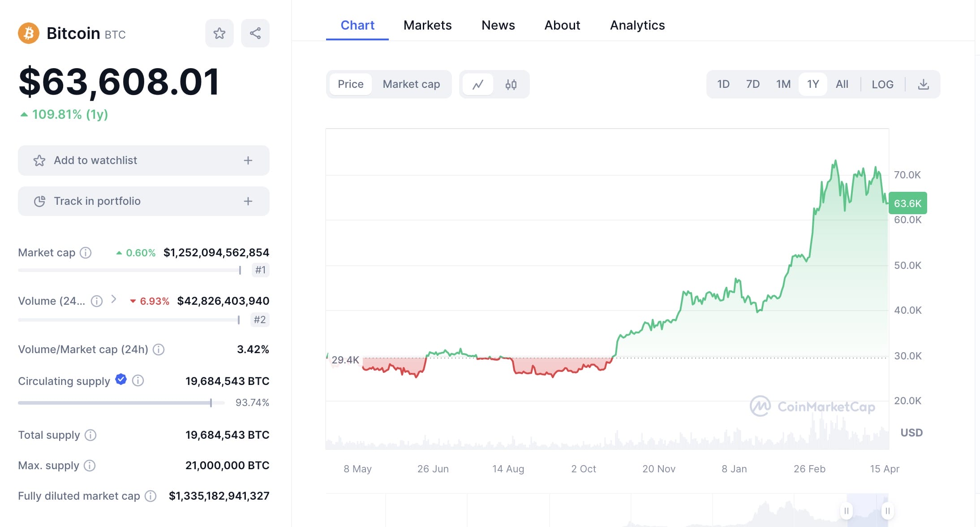The height and width of the screenshot is (527, 980).
Task: Click the Add to watchlist button
Action: point(144,160)
